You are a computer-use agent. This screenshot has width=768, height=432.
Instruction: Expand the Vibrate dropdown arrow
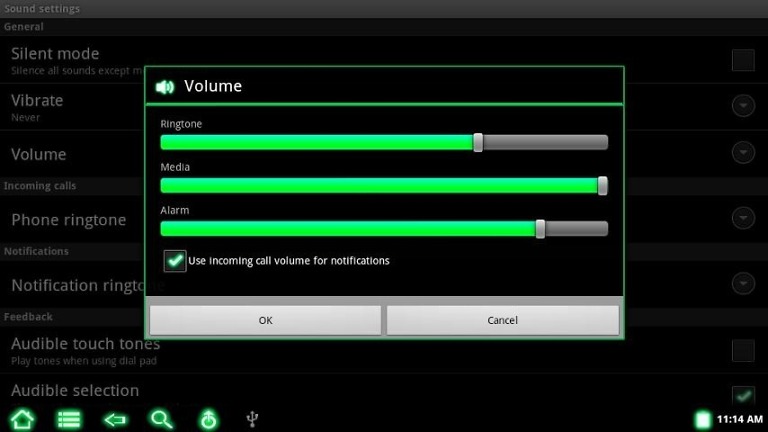(743, 106)
